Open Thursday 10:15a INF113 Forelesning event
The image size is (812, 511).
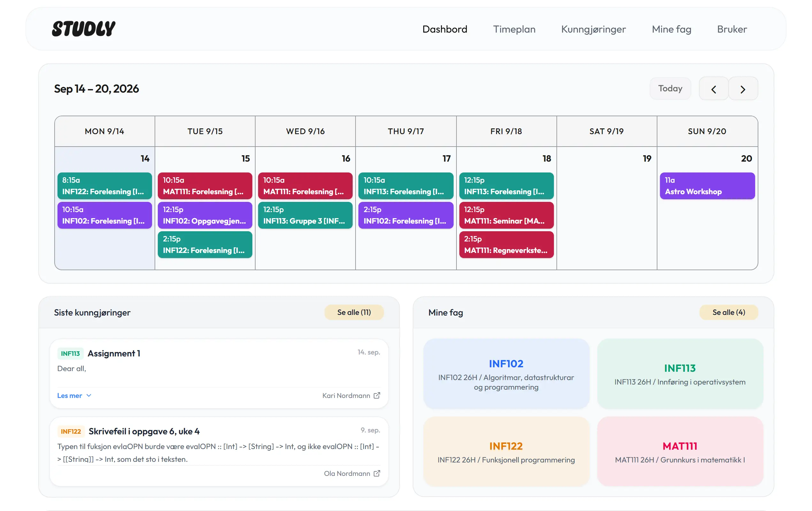tap(406, 186)
